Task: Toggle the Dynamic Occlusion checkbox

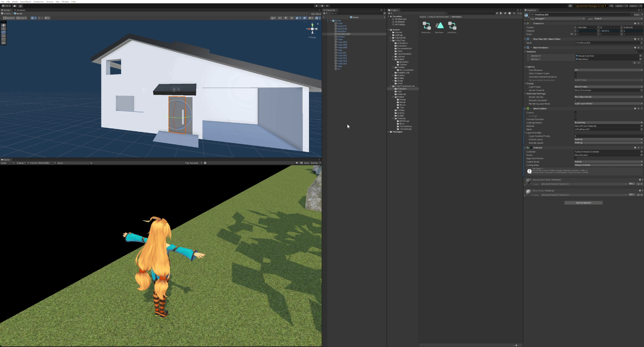Action: (x=575, y=100)
